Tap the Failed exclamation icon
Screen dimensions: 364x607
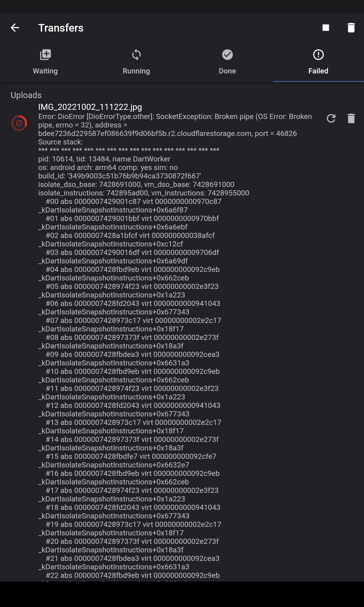(318, 55)
